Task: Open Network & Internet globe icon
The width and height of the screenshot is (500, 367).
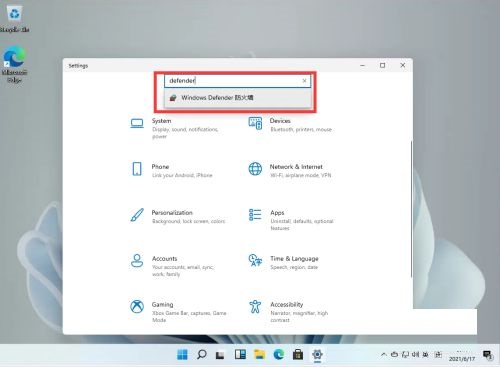Action: tap(255, 169)
